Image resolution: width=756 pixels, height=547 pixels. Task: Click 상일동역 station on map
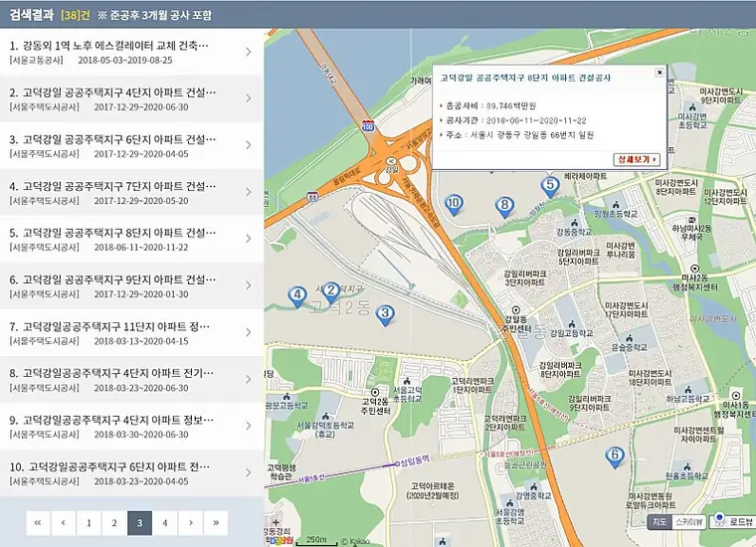413,460
